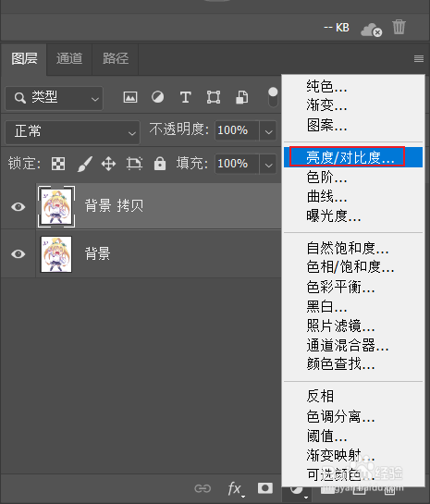The height and width of the screenshot is (504, 430).
Task: Click the link layers icon
Action: (x=203, y=488)
